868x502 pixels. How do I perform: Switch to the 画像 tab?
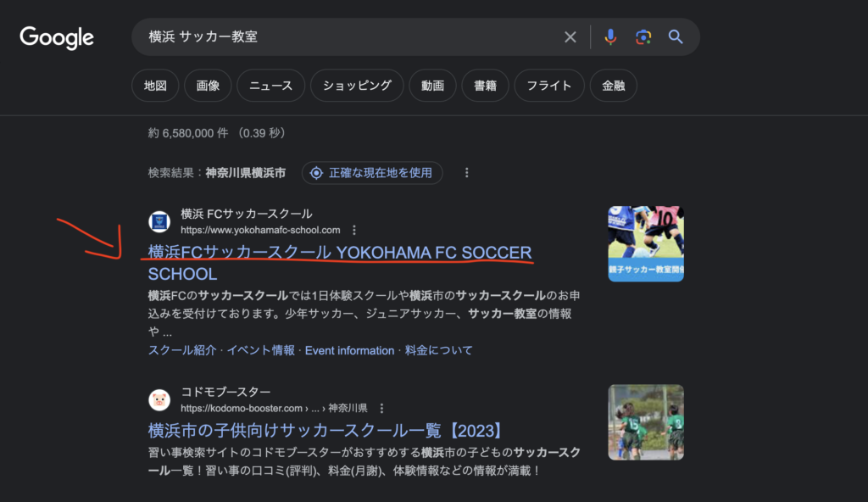[208, 86]
